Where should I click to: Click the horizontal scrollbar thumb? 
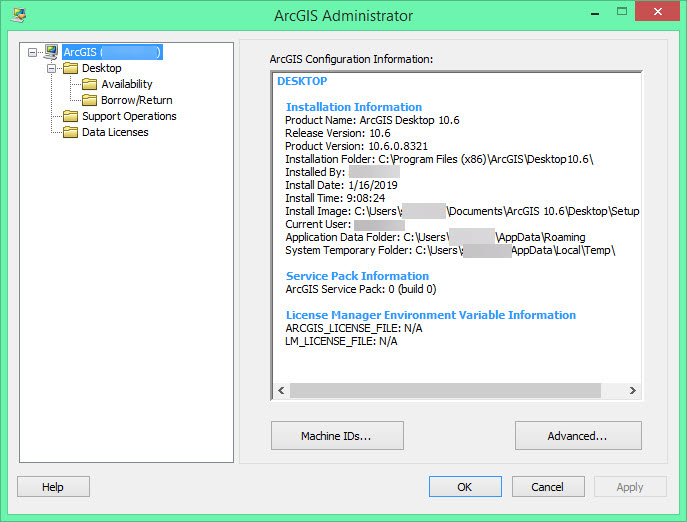click(445, 390)
